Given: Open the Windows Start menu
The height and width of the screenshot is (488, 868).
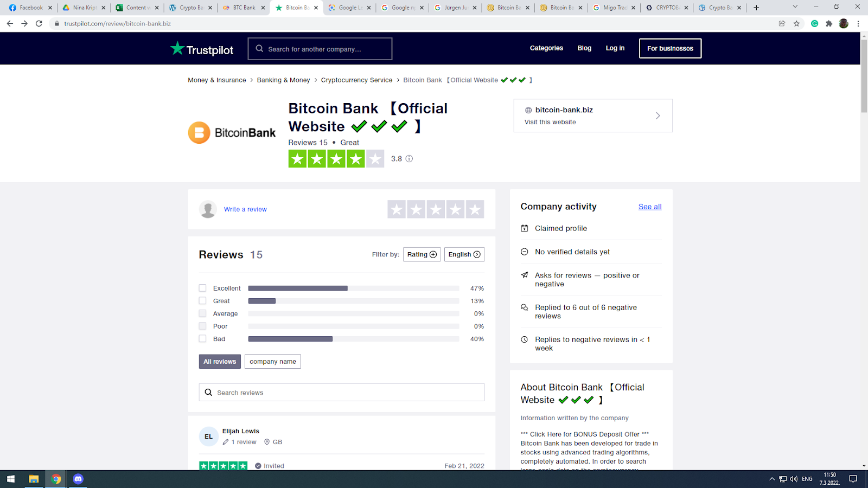Looking at the screenshot, I should click(x=10, y=479).
